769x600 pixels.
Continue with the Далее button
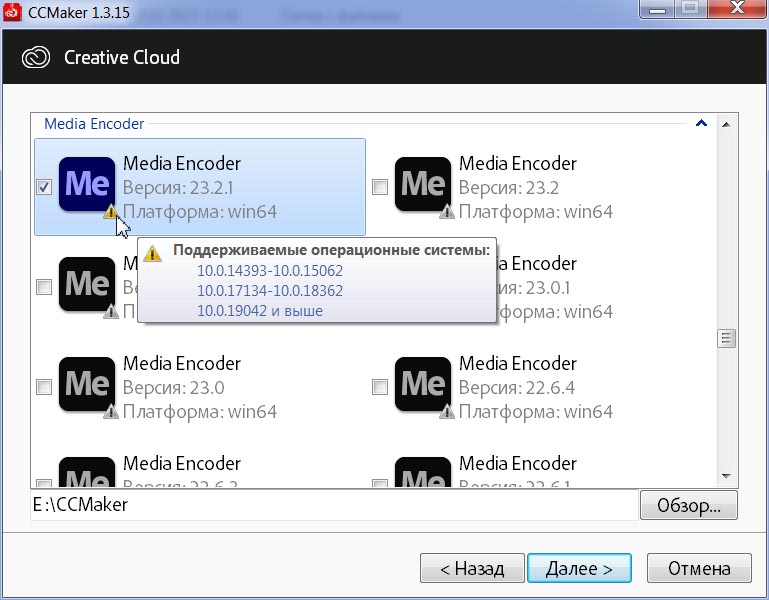(x=579, y=568)
